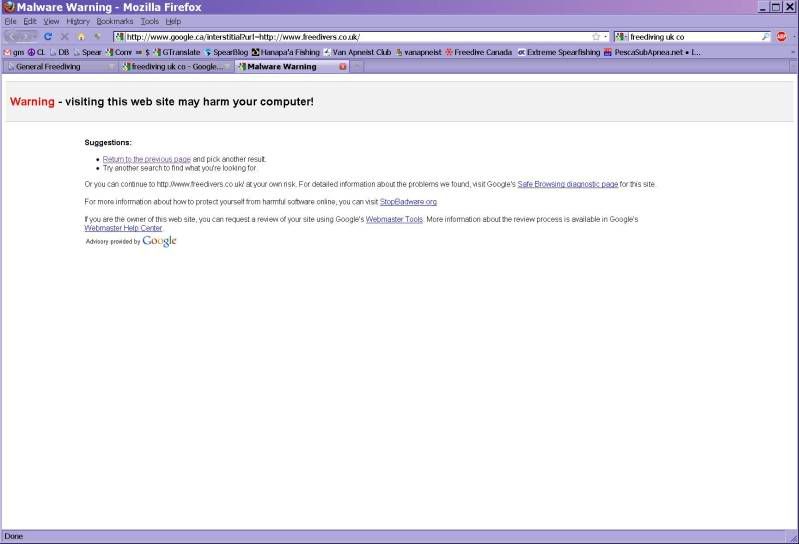
Task: Open the Help menu
Action: click(173, 21)
